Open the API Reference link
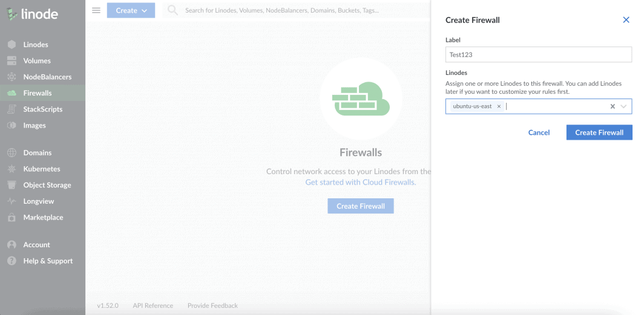This screenshot has width=644, height=315. click(x=153, y=306)
